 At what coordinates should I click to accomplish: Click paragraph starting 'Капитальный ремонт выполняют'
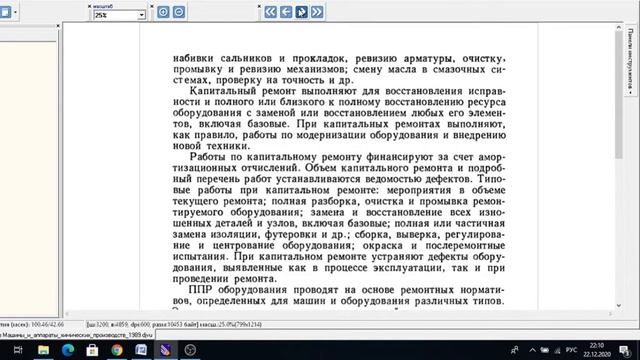(339, 118)
